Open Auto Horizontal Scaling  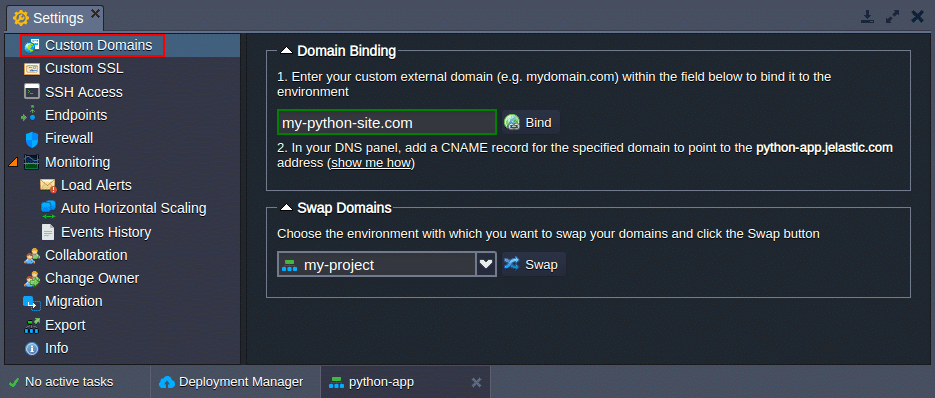pyautogui.click(x=134, y=208)
